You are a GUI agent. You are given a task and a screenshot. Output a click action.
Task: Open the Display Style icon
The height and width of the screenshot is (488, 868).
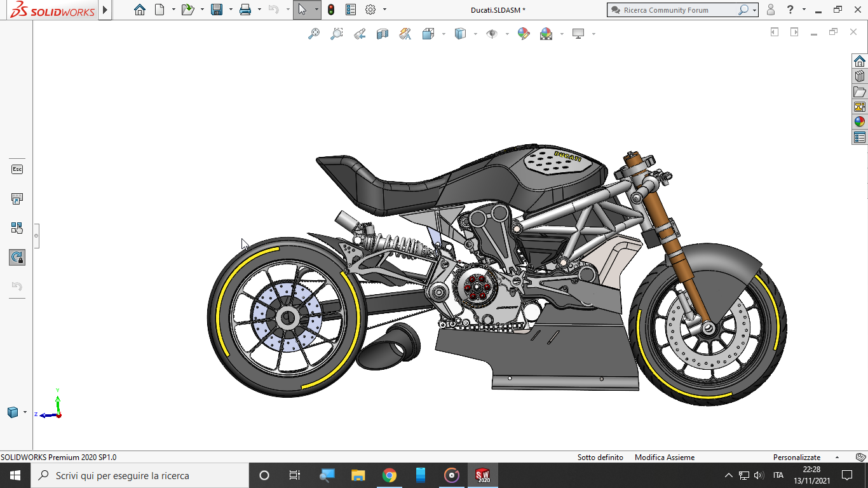point(461,34)
